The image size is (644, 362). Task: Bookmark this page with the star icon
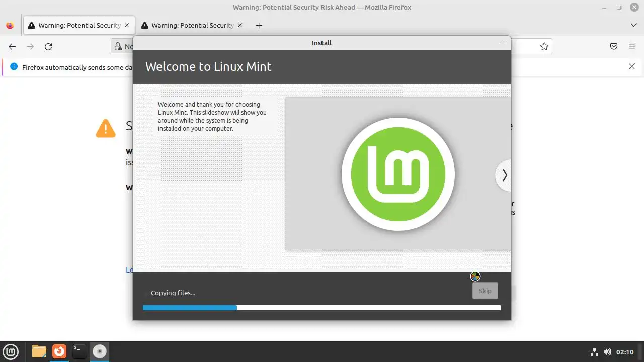coord(544,47)
